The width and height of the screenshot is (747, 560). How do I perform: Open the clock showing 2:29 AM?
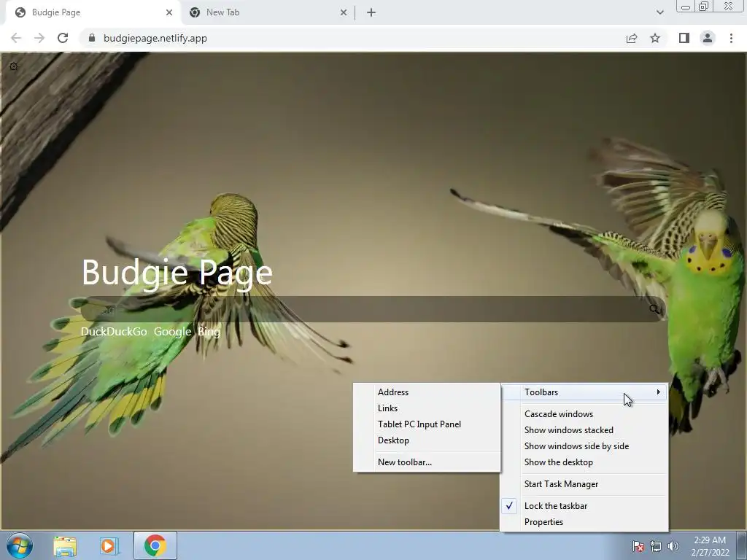[x=710, y=546]
